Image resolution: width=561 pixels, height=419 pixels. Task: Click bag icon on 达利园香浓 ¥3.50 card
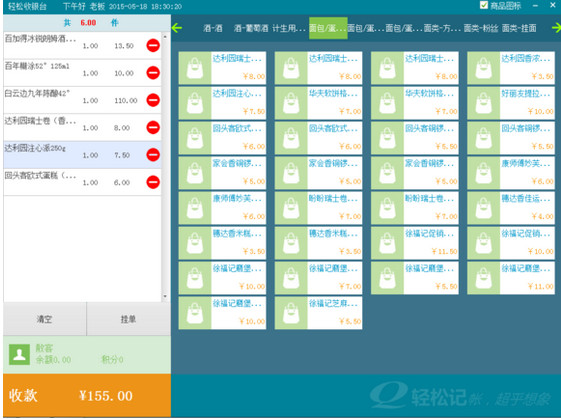(x=483, y=68)
